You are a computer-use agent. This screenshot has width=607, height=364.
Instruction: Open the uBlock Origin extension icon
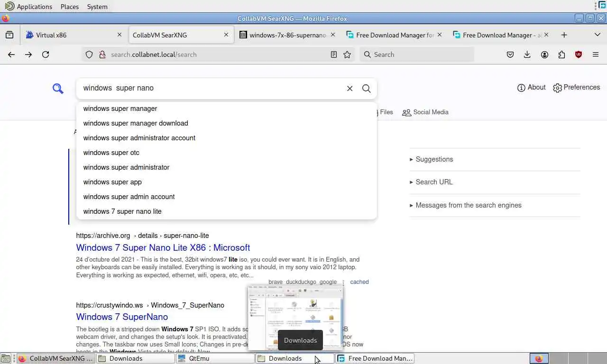[x=579, y=55]
